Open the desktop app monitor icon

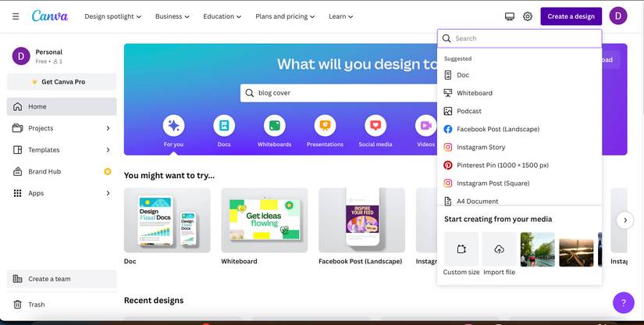click(x=509, y=16)
